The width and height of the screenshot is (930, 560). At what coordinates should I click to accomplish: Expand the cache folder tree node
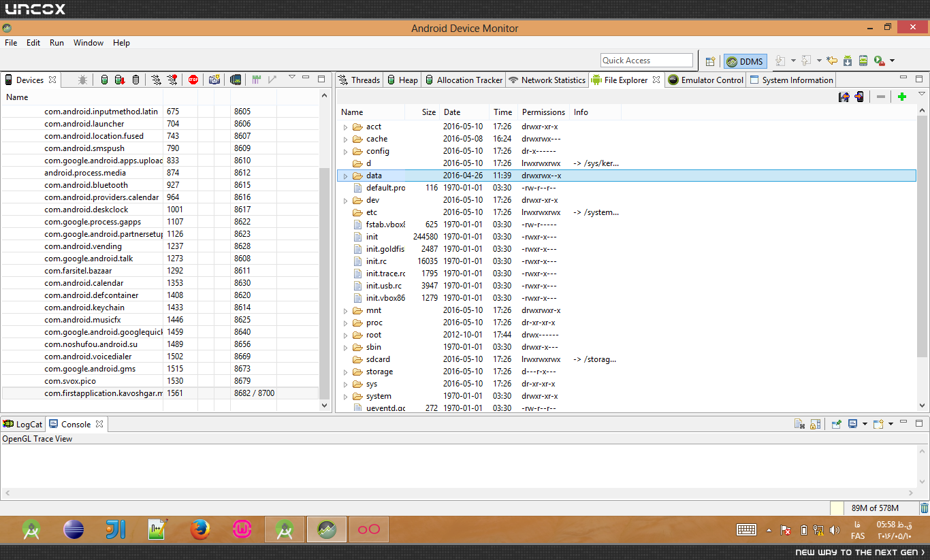pyautogui.click(x=345, y=139)
